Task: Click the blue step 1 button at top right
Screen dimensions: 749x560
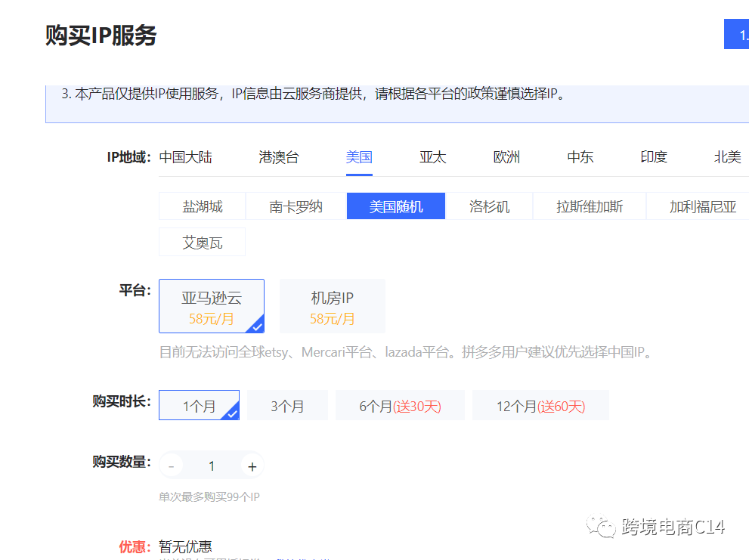Action: [737, 35]
